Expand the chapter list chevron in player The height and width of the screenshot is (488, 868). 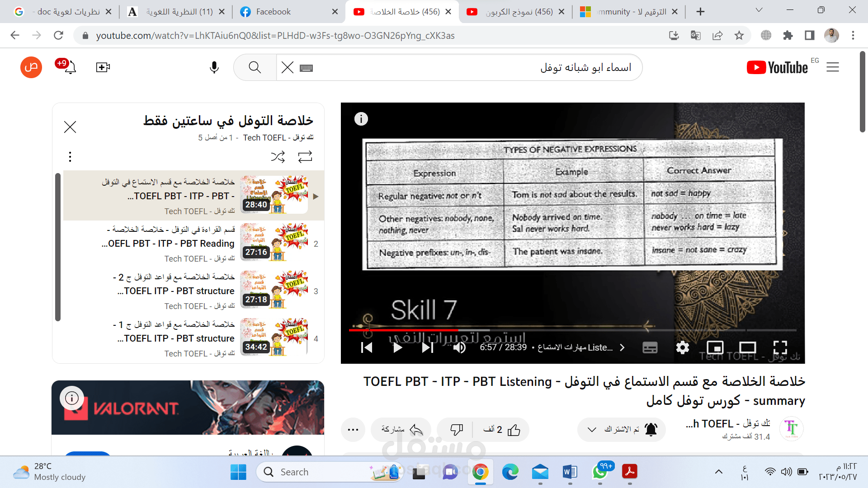623,347
